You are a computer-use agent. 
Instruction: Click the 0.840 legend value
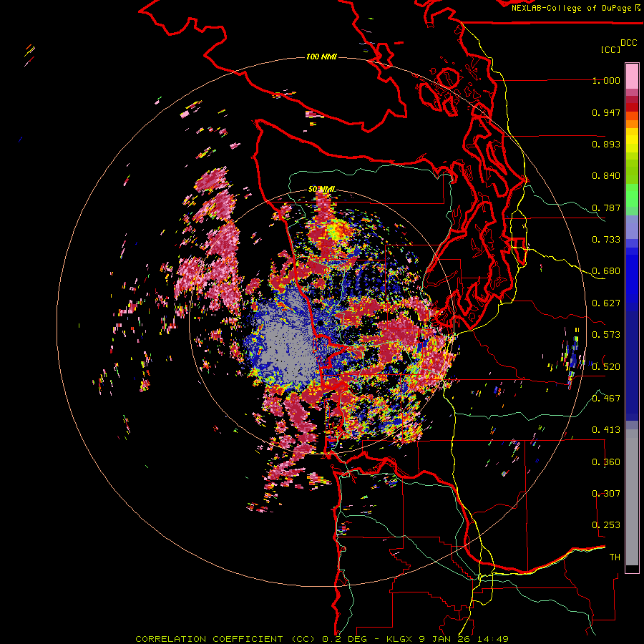606,176
